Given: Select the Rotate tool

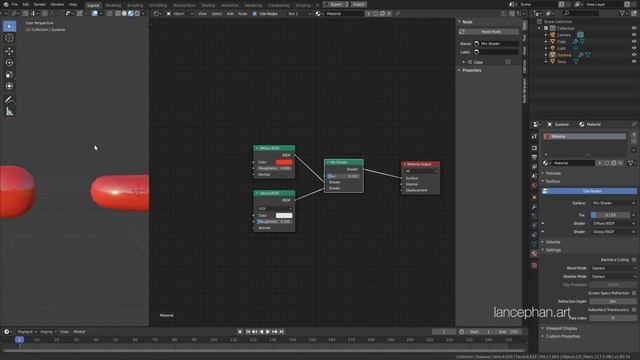Looking at the screenshot, I should coord(9,63).
